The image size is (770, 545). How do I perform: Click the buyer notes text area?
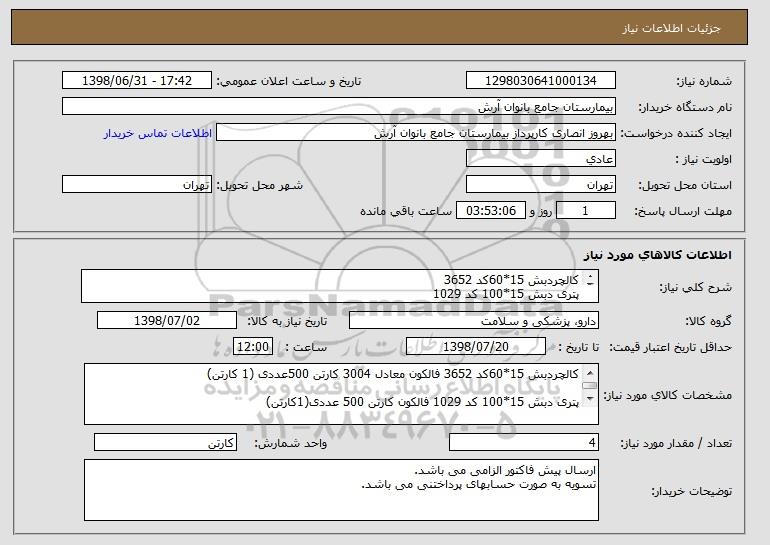tap(341, 490)
